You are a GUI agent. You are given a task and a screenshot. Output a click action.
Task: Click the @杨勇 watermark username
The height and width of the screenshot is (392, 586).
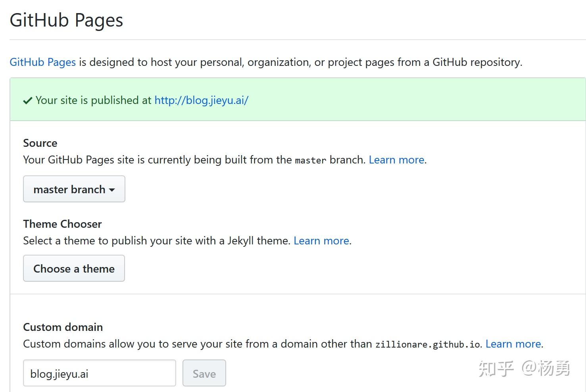(x=546, y=369)
